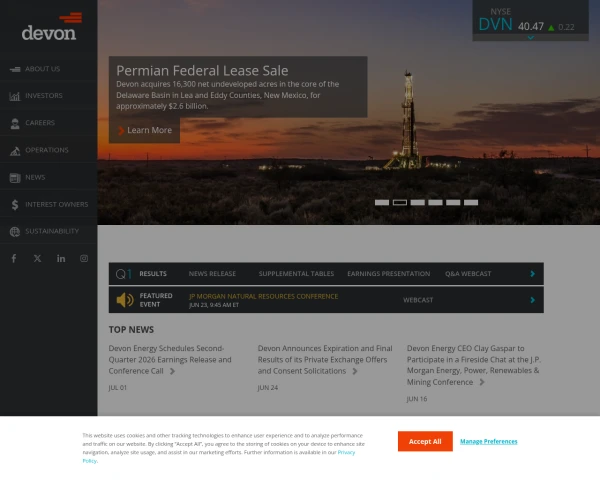Open Devon's X (Twitter) page
Viewport: 600px width, 480px height.
coord(38,258)
